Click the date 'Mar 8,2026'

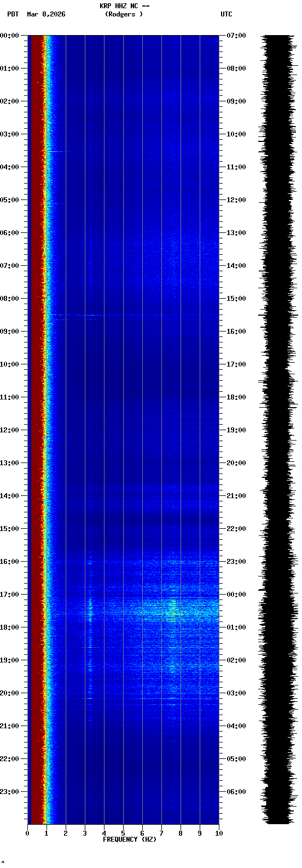[x=46, y=14]
